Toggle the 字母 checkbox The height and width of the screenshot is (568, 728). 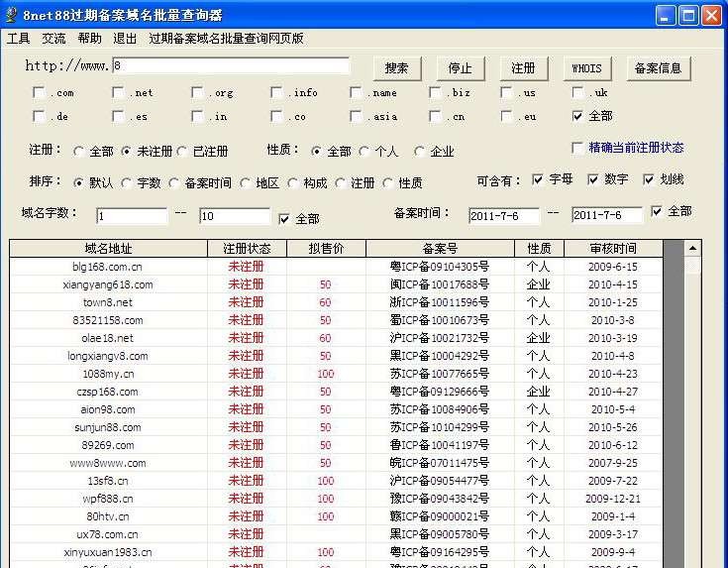pyautogui.click(x=538, y=179)
